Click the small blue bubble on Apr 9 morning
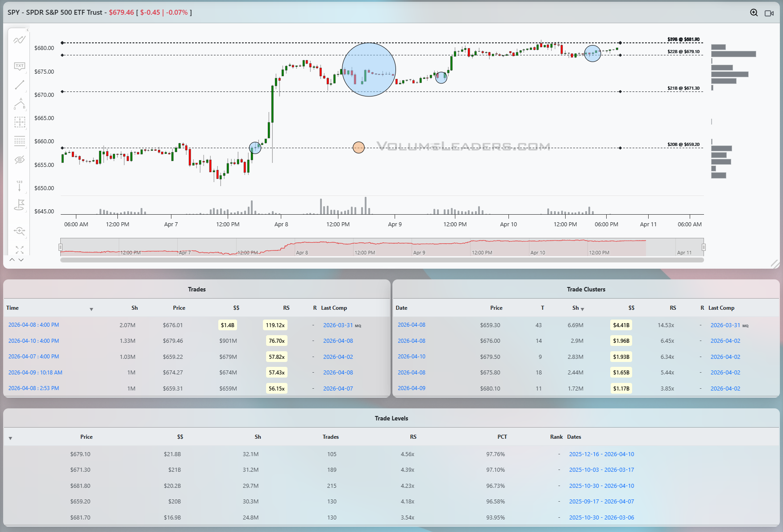The image size is (783, 532). [441, 78]
